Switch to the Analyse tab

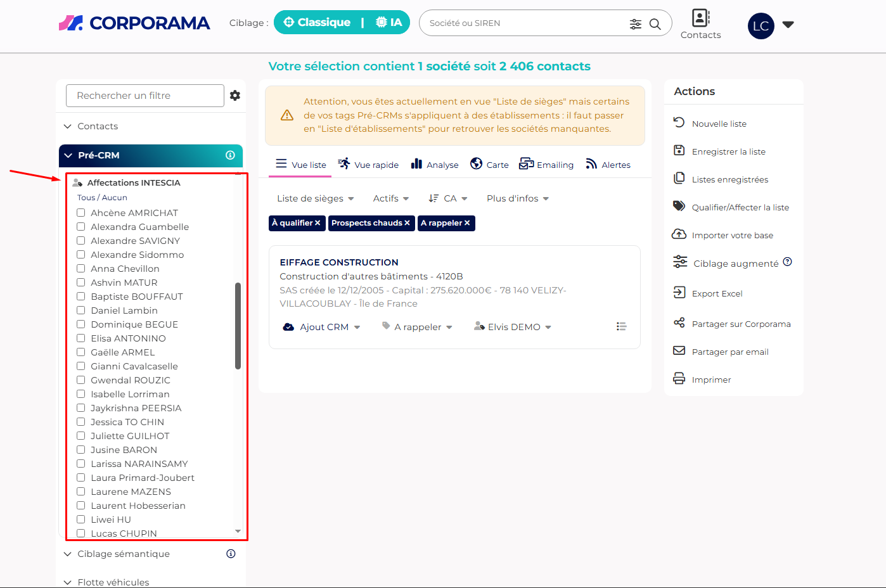point(435,165)
